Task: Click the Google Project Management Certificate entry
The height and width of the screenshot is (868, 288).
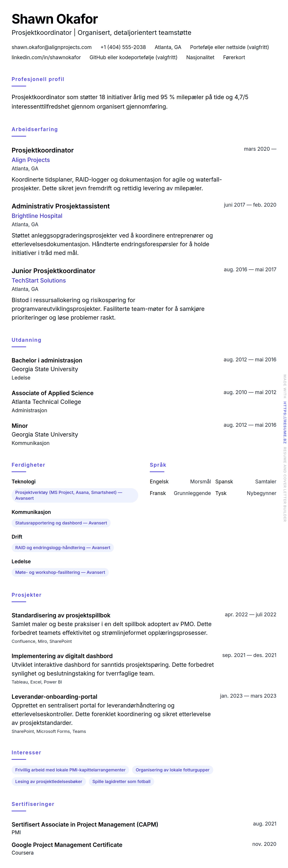Action: 67,845
